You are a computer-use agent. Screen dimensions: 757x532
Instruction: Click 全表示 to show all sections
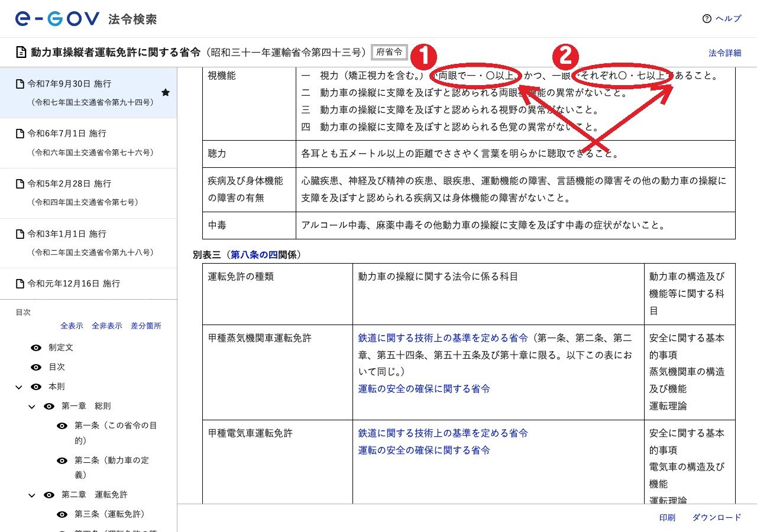tap(72, 326)
